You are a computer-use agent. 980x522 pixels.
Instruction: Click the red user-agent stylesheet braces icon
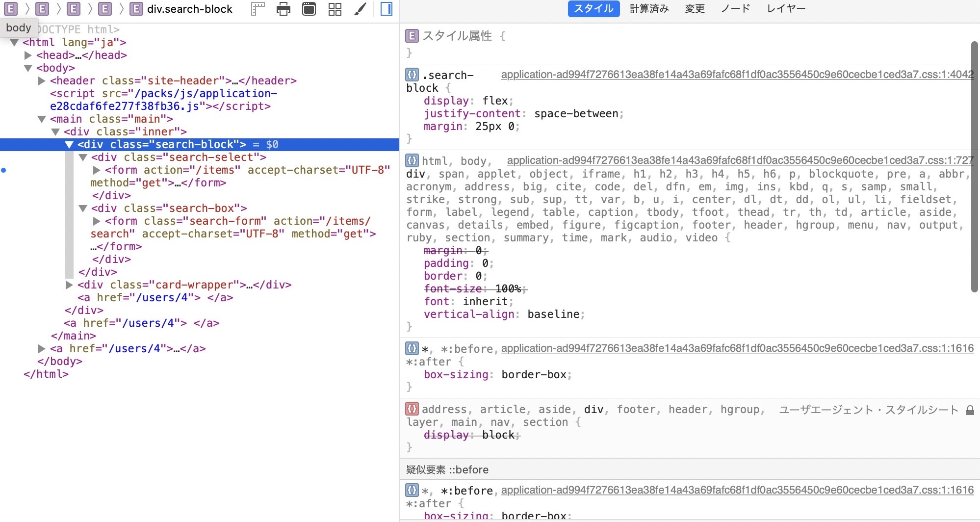pos(412,409)
